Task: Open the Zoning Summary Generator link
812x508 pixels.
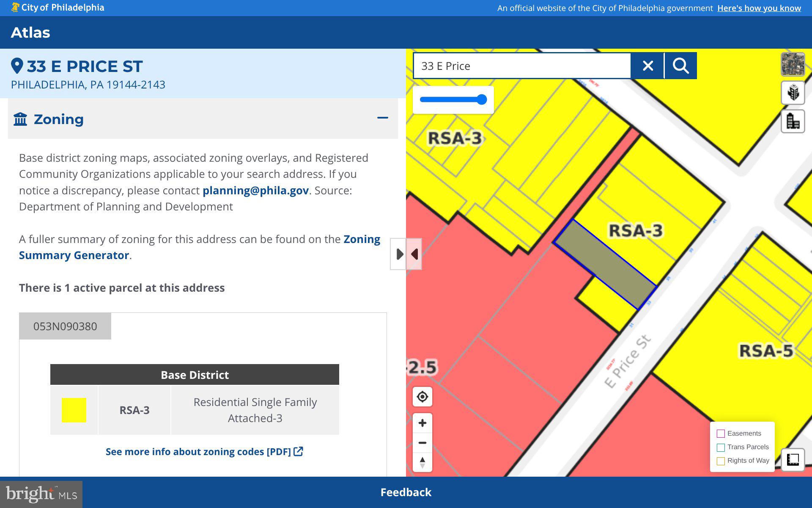Action: point(200,247)
